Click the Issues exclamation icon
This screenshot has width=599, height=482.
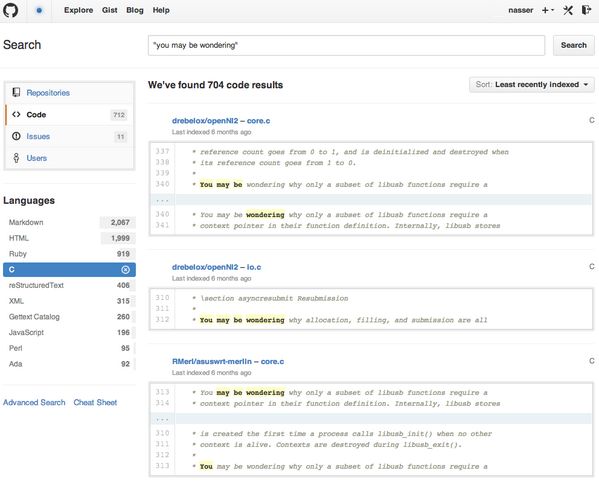pyautogui.click(x=16, y=136)
